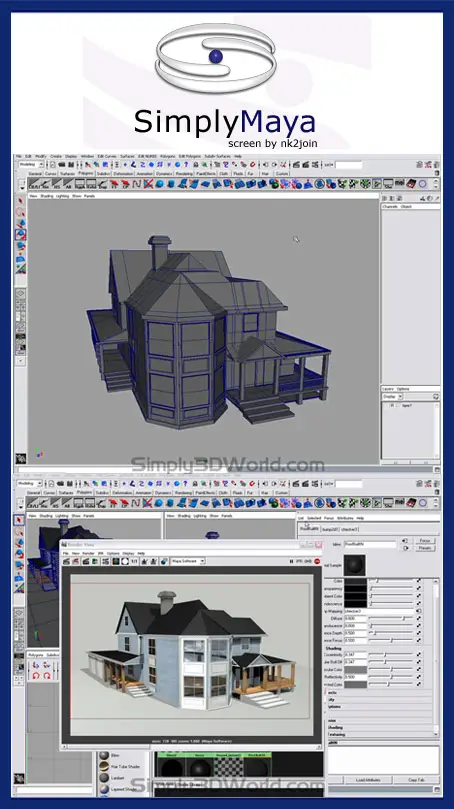The image size is (454, 809).
Task: Open the Attributes menu in Attribute Editor
Action: point(345,518)
